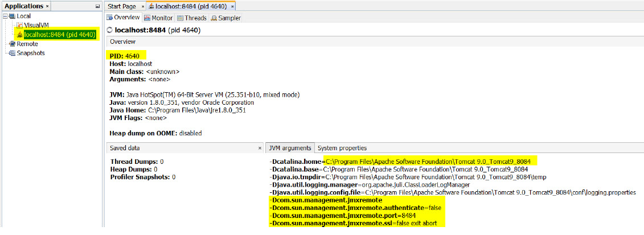This screenshot has height=235, width=644.
Task: Select localhost:8484 (pid 4640) in the Applications tree
Action: coord(60,35)
